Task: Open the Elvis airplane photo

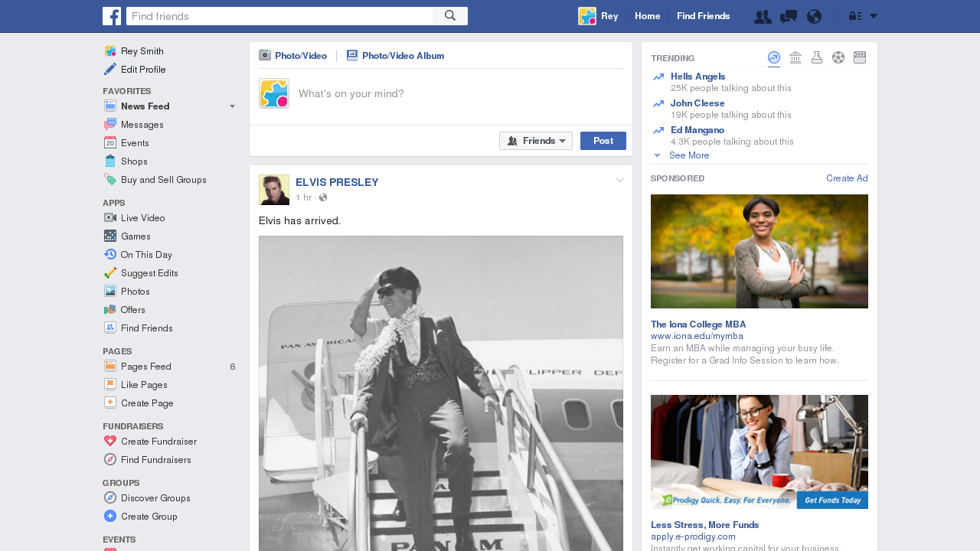Action: point(441,393)
